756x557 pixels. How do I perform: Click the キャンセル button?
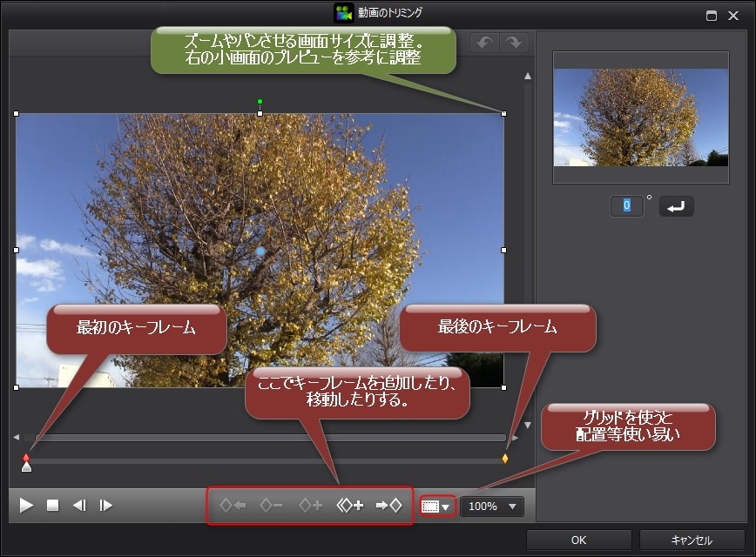click(692, 540)
